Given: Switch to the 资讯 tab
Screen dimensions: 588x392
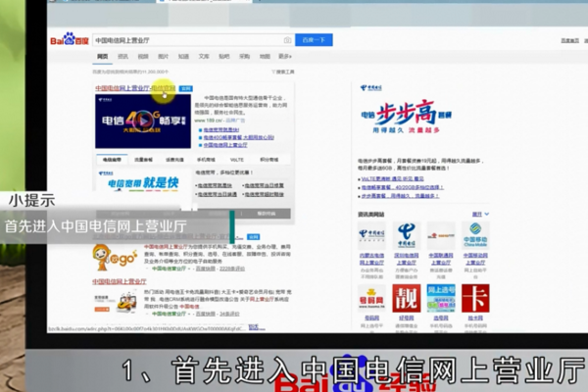Looking at the screenshot, I should tap(122, 56).
